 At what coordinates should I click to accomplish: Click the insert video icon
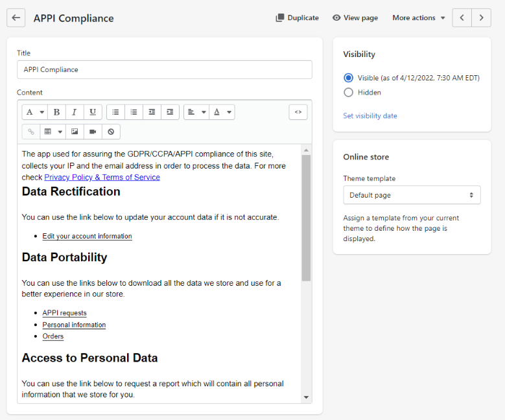(x=93, y=132)
